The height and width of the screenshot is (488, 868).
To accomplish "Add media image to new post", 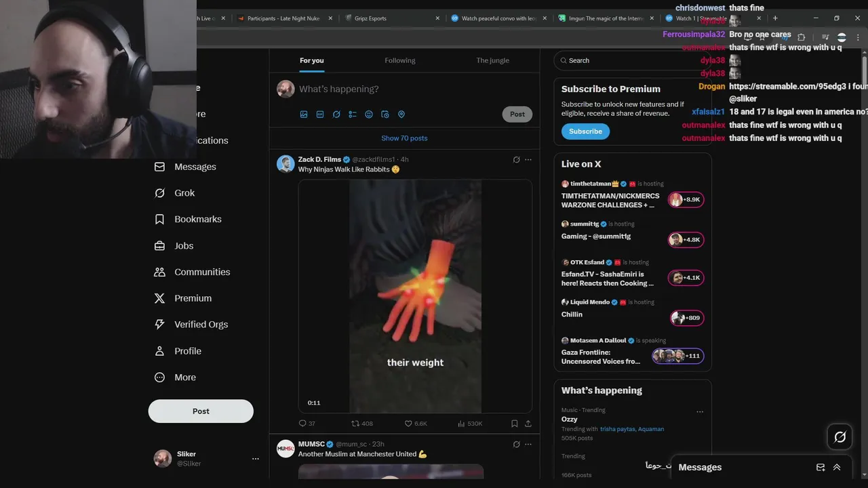I will click(304, 115).
